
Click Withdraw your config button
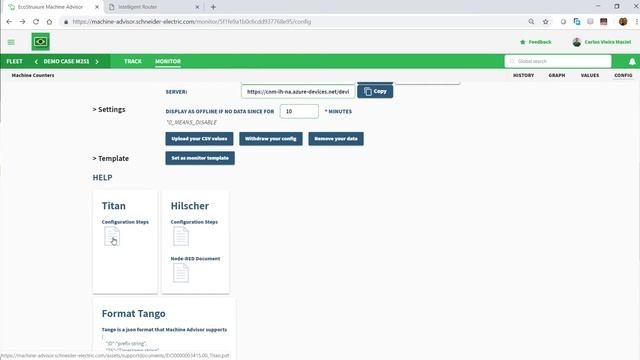click(271, 139)
